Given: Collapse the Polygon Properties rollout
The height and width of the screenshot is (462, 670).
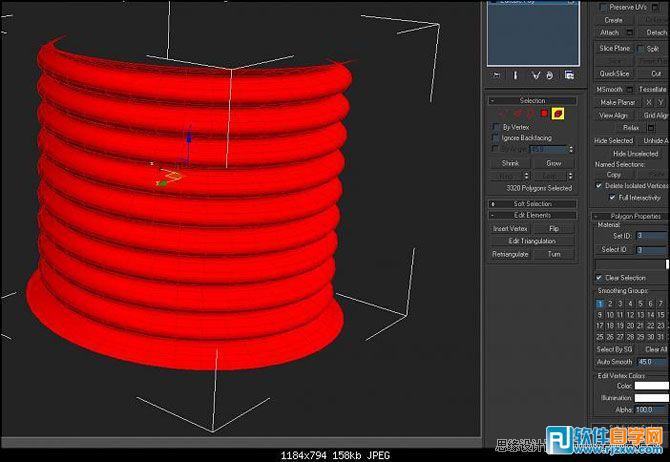Looking at the screenshot, I should click(x=630, y=216).
